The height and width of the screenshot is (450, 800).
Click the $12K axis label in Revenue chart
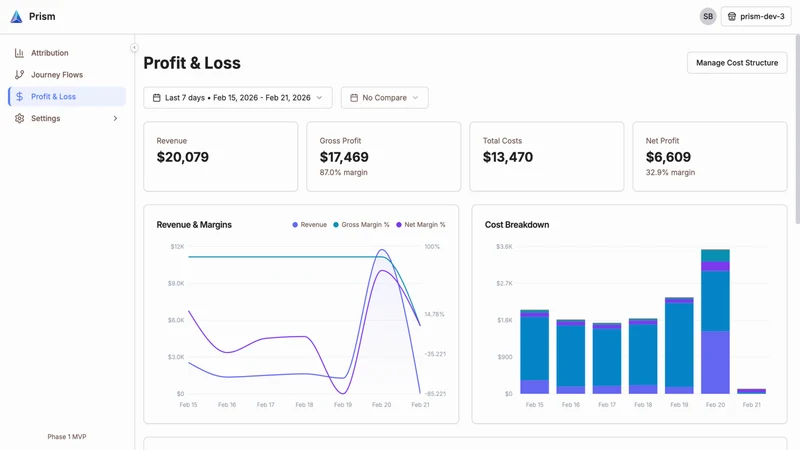pyautogui.click(x=177, y=246)
